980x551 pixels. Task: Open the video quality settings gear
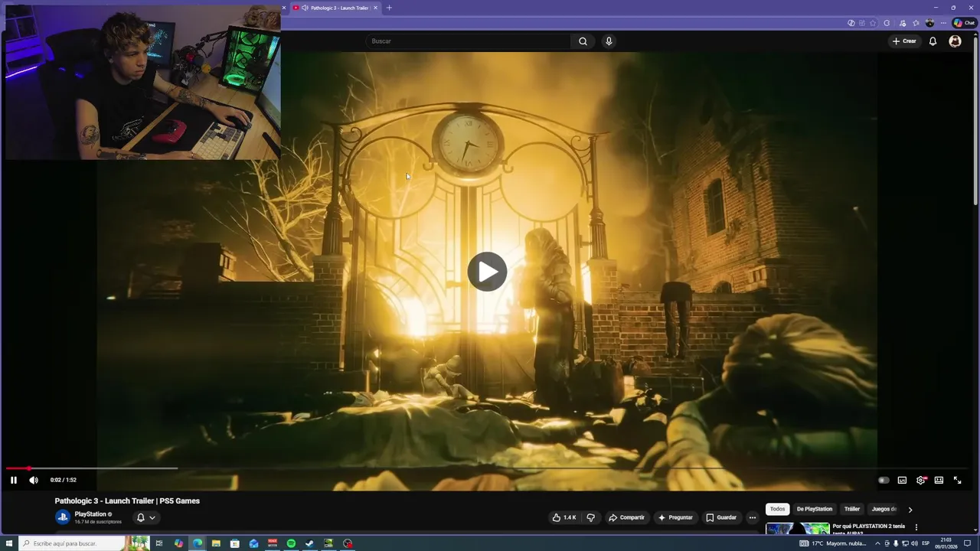[x=921, y=480]
